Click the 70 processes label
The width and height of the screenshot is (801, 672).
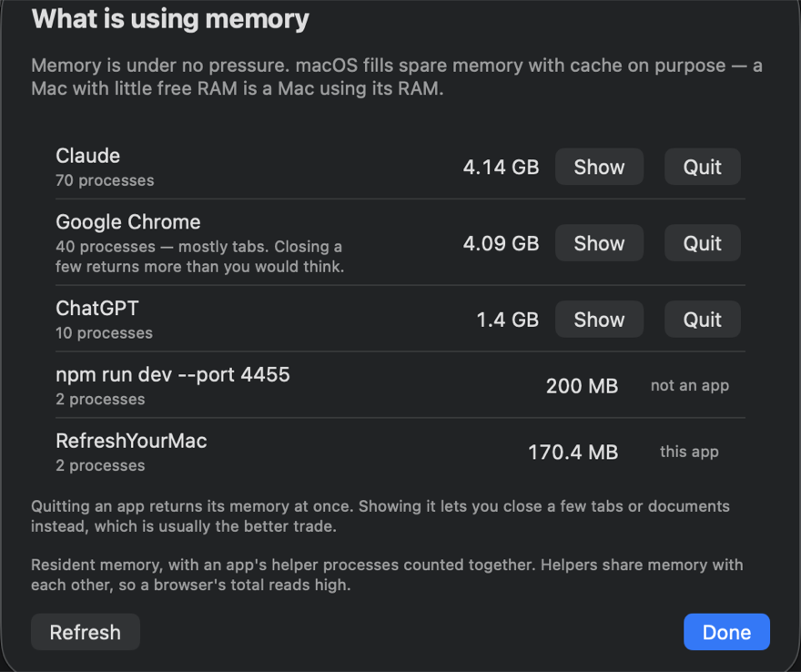tap(105, 180)
